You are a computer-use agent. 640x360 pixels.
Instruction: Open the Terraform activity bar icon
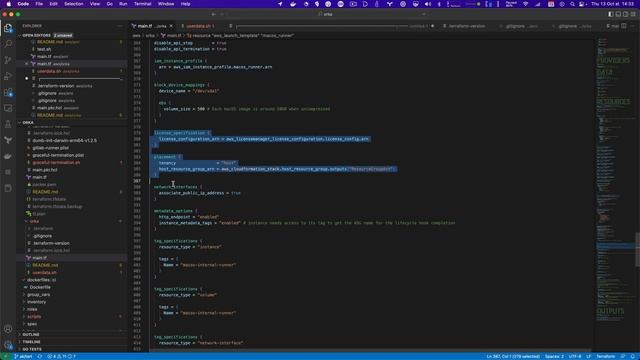tap(8, 140)
